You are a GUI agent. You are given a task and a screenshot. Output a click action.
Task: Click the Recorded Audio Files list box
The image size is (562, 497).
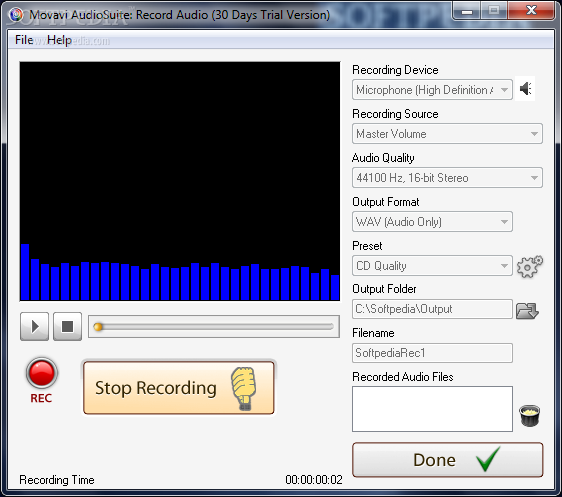432,409
